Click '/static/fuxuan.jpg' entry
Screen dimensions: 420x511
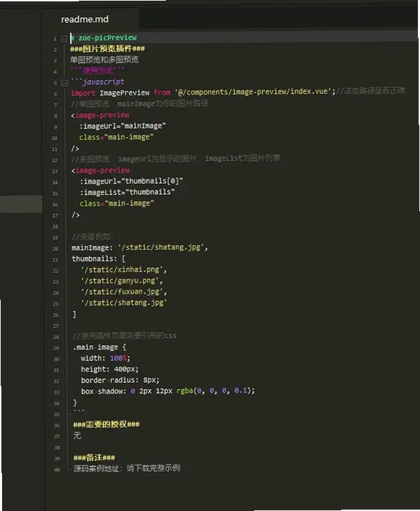[x=123, y=292]
